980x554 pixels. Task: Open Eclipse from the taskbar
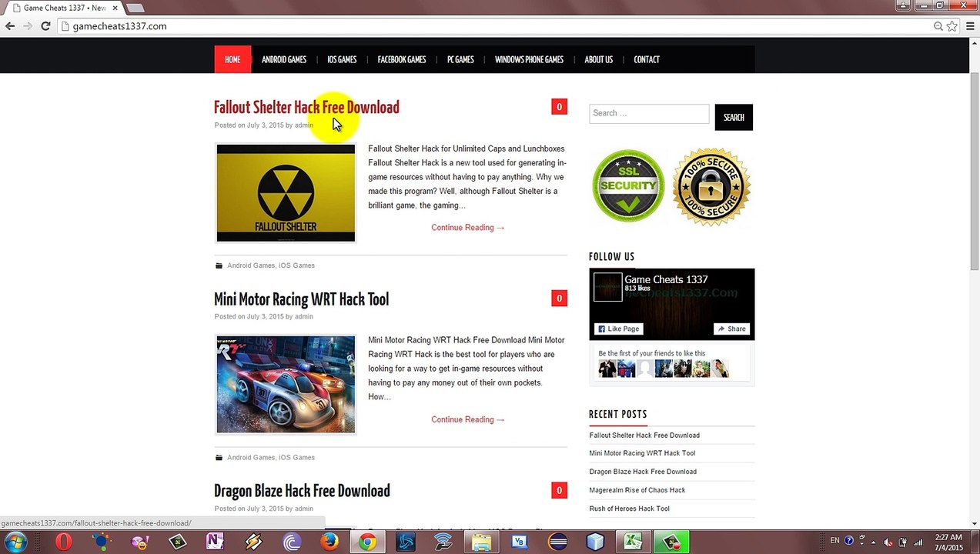tap(557, 542)
